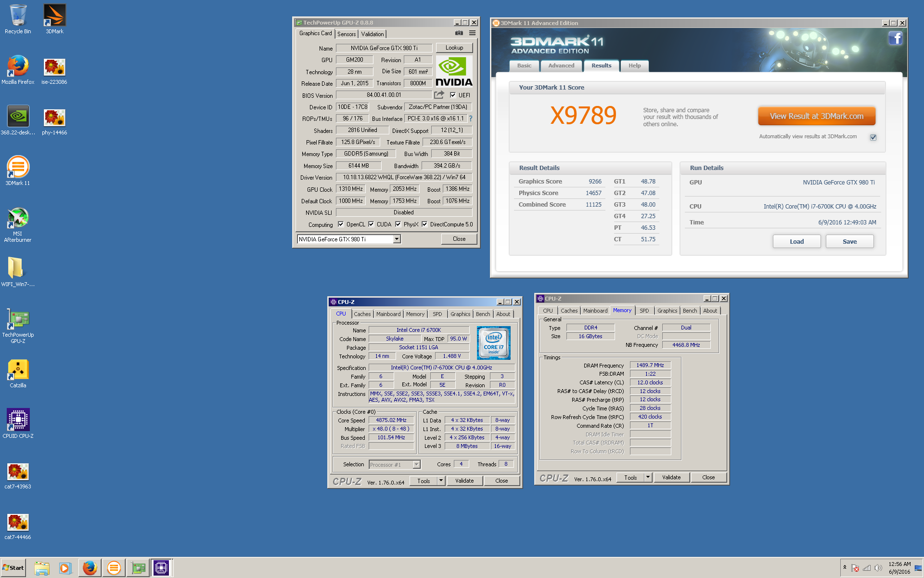Select the cat7-43963 image file icon
924x578 pixels.
[18, 476]
